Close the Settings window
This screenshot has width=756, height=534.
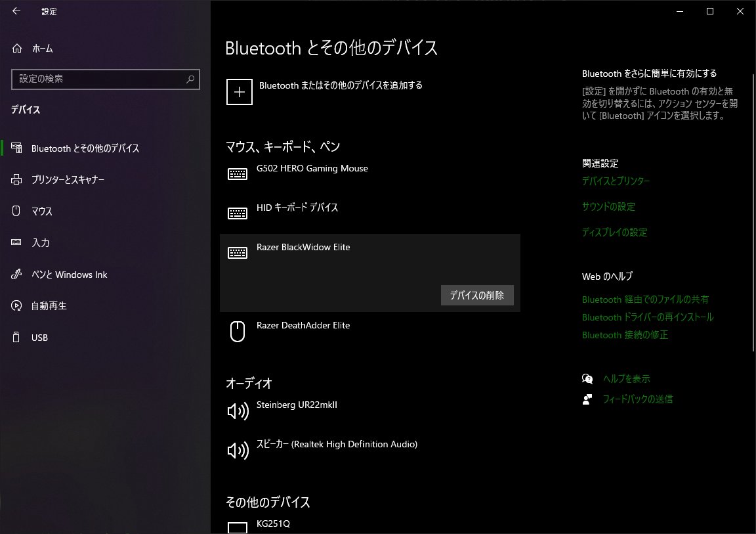pos(740,11)
